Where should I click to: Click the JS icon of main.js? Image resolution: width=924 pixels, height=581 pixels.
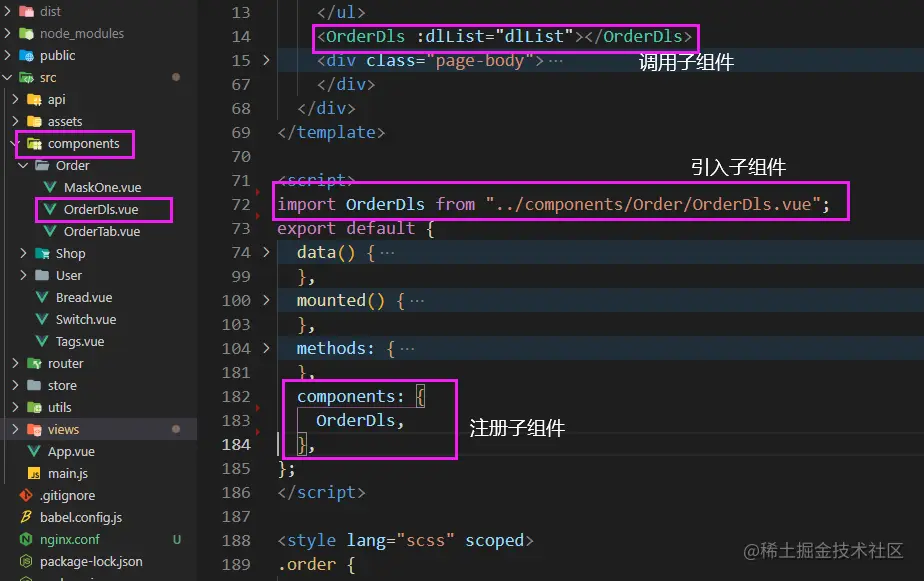tap(34, 473)
